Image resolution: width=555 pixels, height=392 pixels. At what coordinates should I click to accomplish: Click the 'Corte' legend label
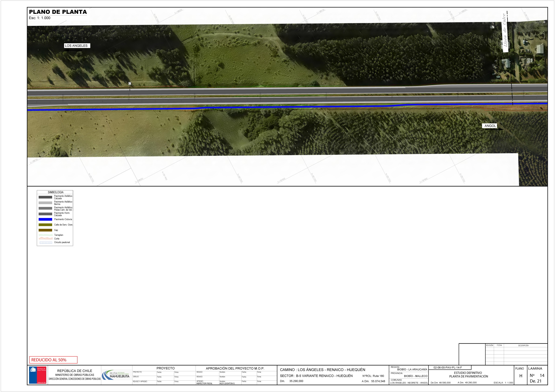(57, 239)
